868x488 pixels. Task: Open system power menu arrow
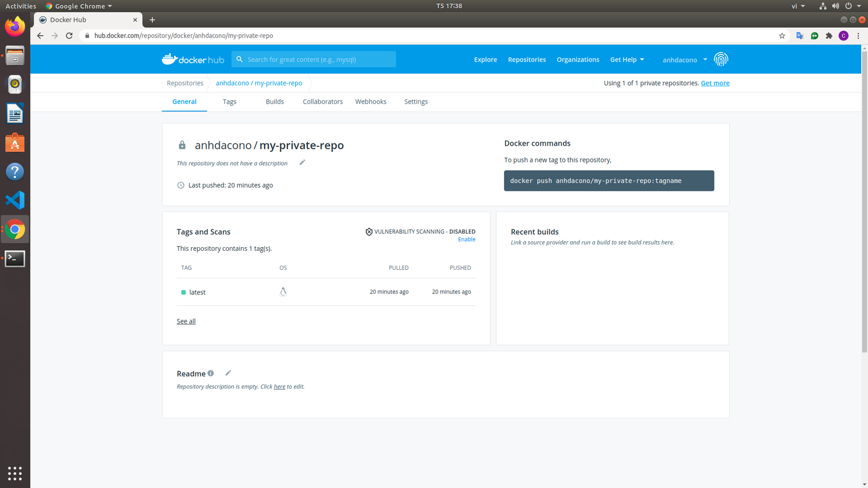point(859,6)
